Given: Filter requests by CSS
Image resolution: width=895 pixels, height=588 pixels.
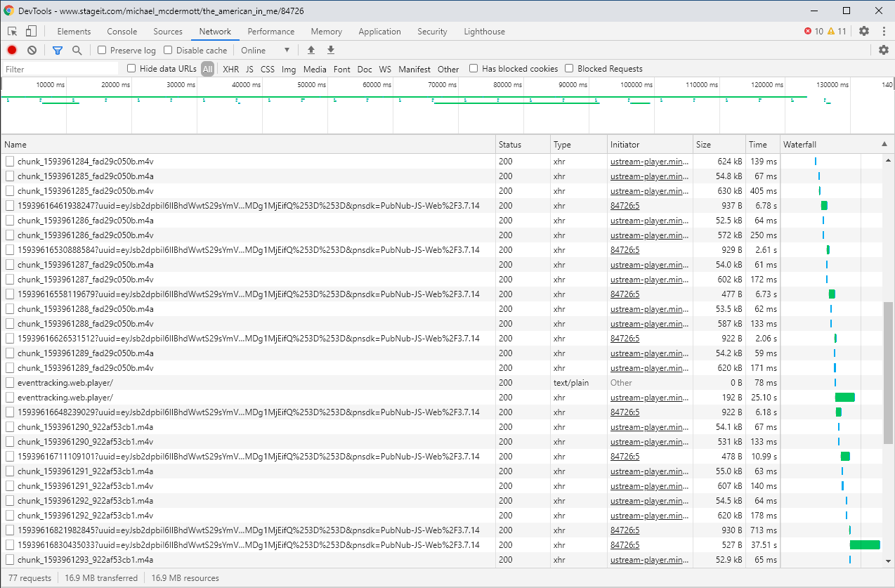Looking at the screenshot, I should [268, 69].
